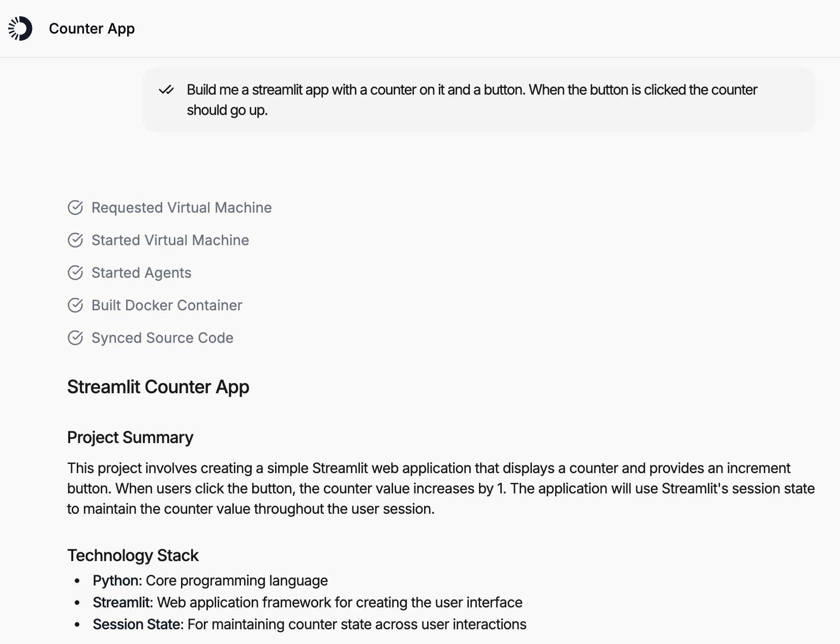Image resolution: width=840 pixels, height=644 pixels.
Task: Collapse the Project Summary section
Action: pos(130,437)
